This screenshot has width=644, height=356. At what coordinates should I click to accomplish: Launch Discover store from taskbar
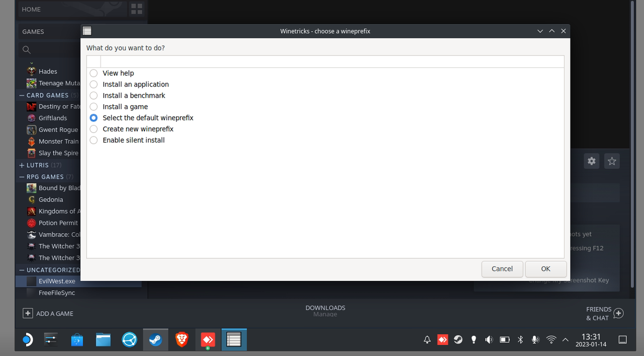pyautogui.click(x=77, y=340)
